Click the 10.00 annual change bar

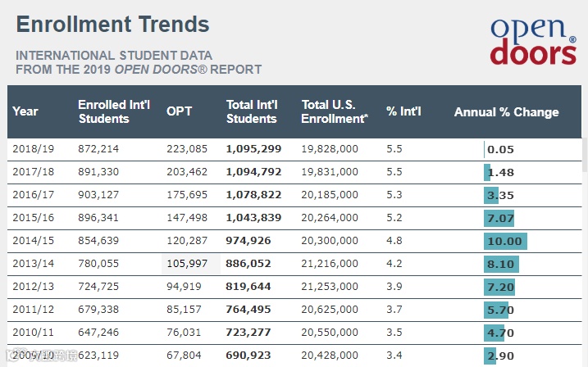(x=504, y=241)
